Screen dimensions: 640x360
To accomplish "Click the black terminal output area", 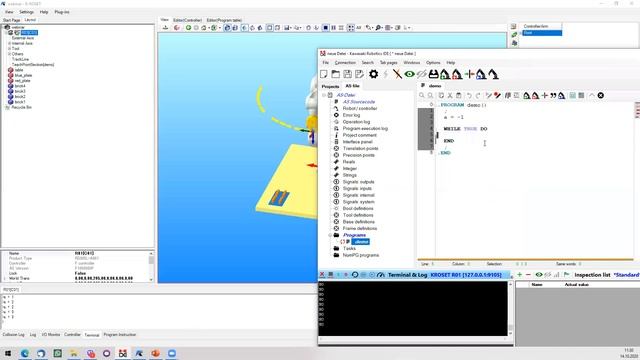I will coord(413,309).
